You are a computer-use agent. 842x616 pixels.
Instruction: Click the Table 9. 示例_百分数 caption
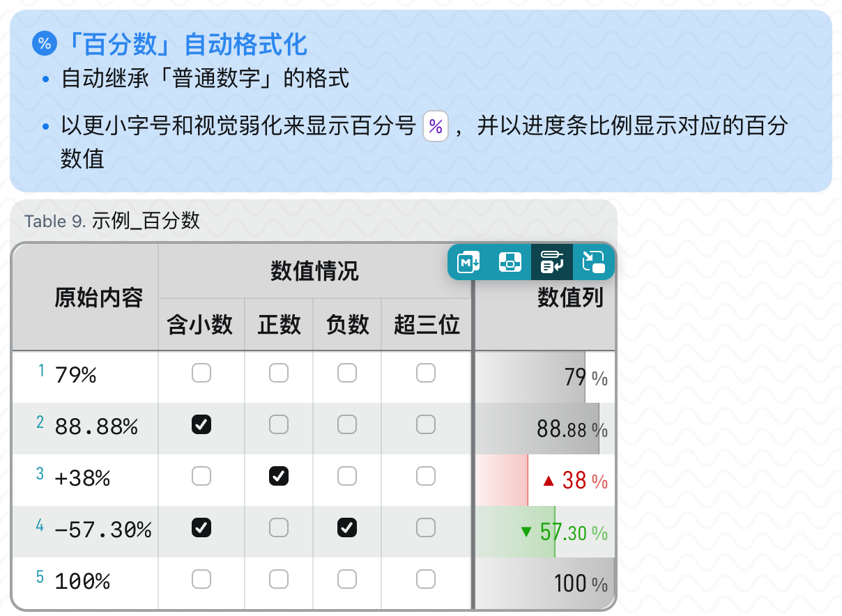(112, 222)
